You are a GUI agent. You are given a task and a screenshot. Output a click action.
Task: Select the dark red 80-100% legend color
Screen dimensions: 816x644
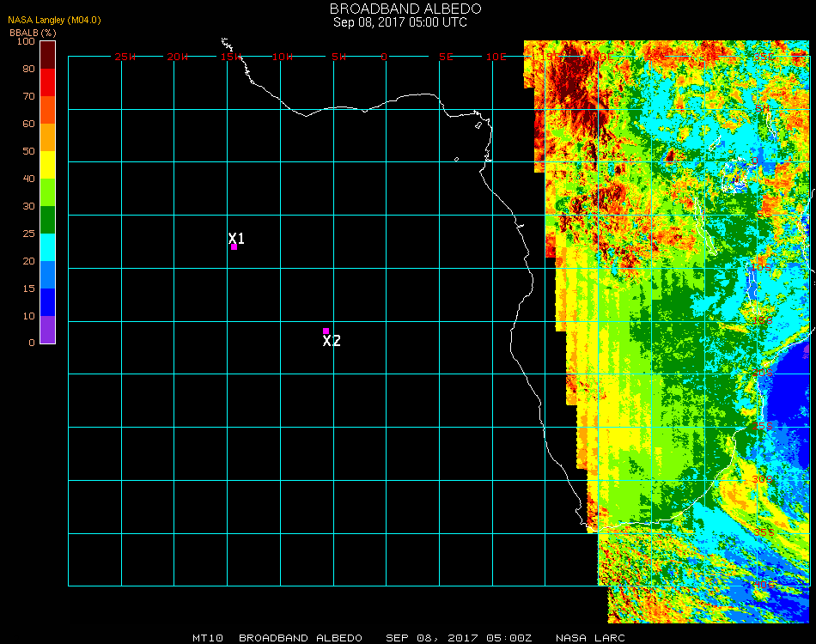coord(48,54)
